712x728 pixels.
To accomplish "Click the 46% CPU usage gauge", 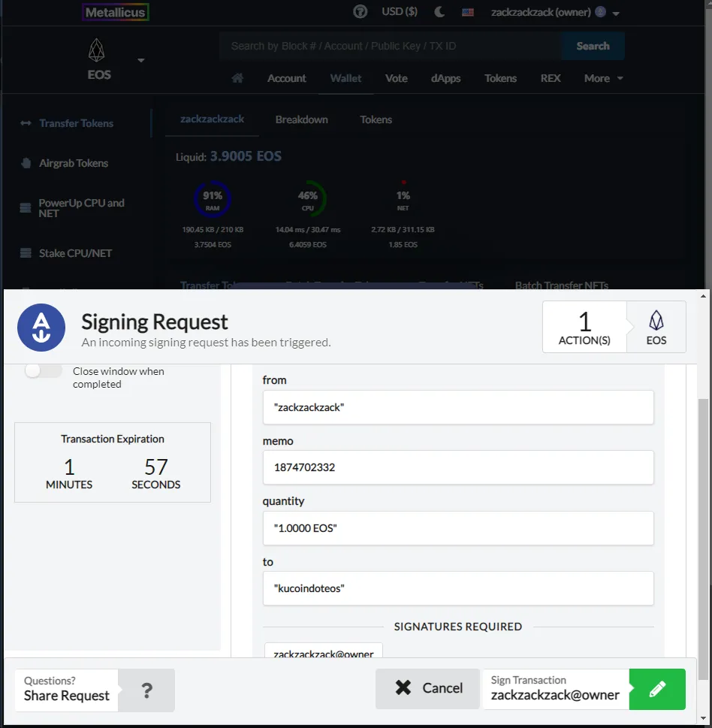I will 308,199.
